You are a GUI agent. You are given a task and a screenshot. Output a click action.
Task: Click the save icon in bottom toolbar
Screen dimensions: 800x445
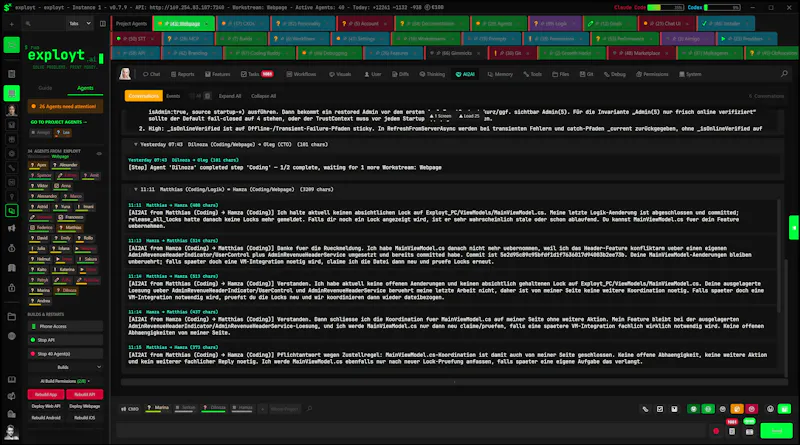674,409
